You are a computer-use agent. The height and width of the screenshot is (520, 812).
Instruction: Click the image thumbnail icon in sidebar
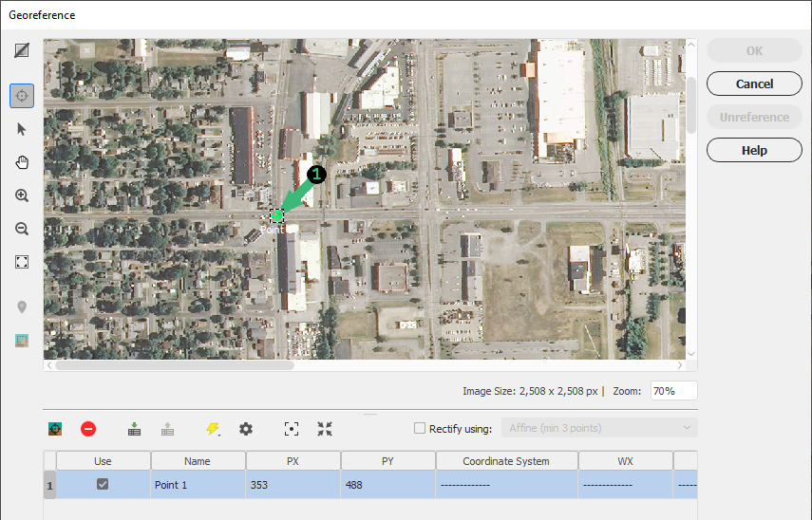point(22,341)
